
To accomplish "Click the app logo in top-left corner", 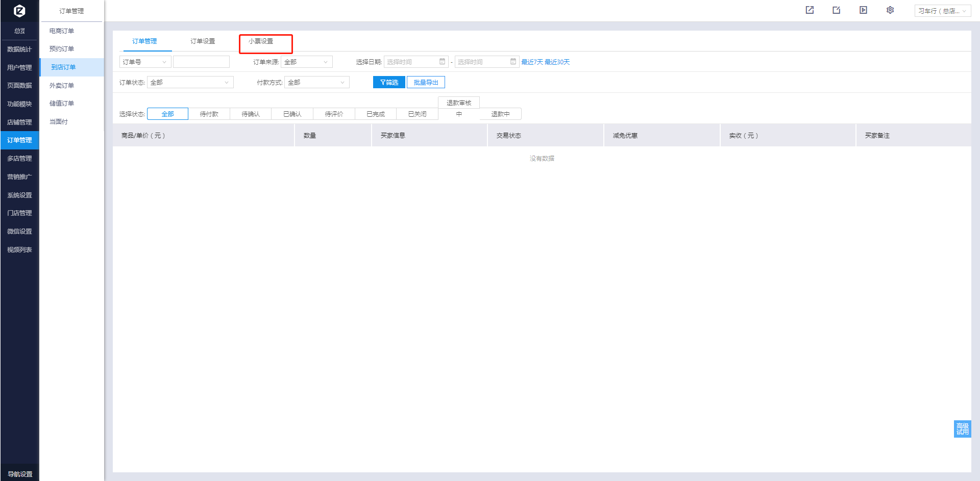I will (19, 11).
